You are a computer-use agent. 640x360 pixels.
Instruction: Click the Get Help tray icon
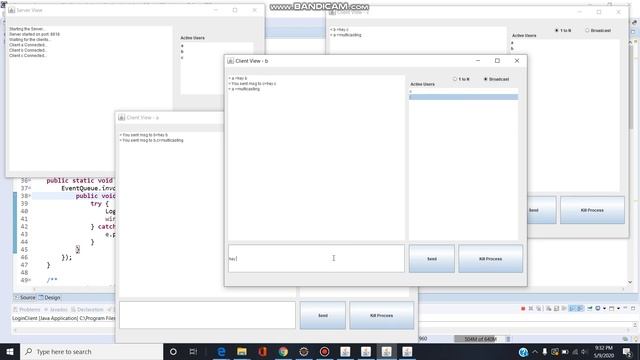[x=523, y=352]
